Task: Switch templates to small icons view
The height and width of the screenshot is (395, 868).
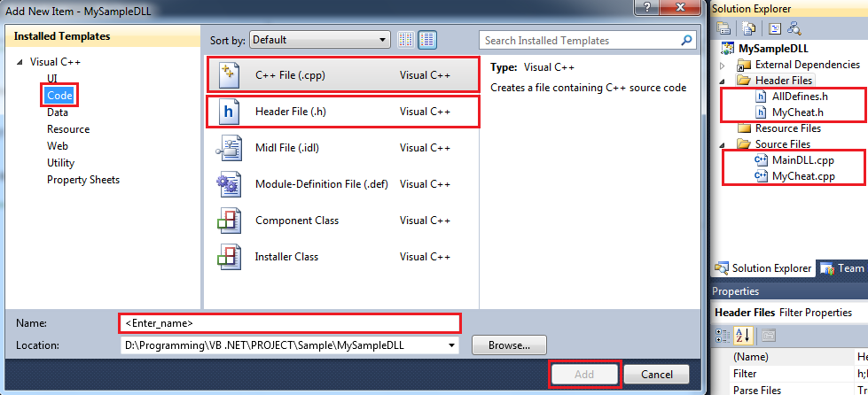Action: 407,40
